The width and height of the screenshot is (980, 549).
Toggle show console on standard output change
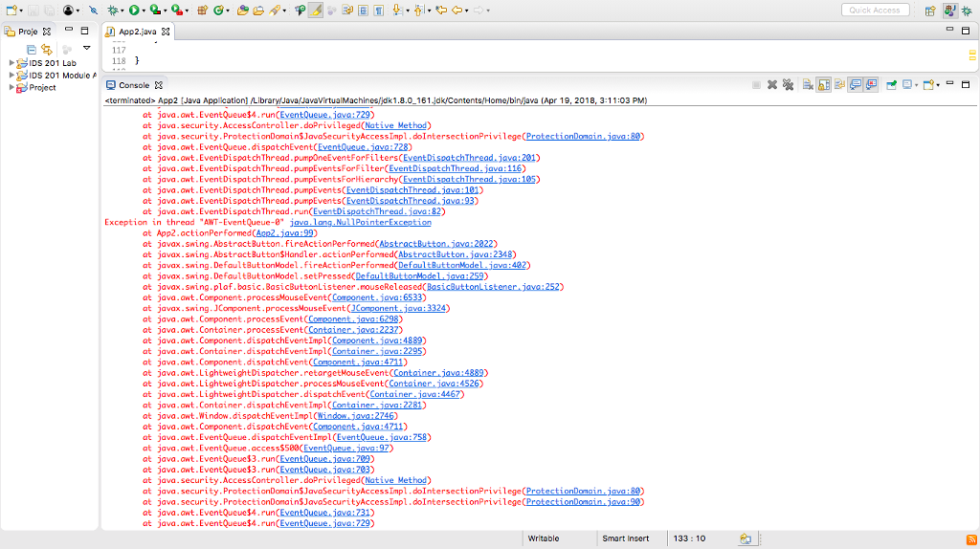click(x=855, y=84)
